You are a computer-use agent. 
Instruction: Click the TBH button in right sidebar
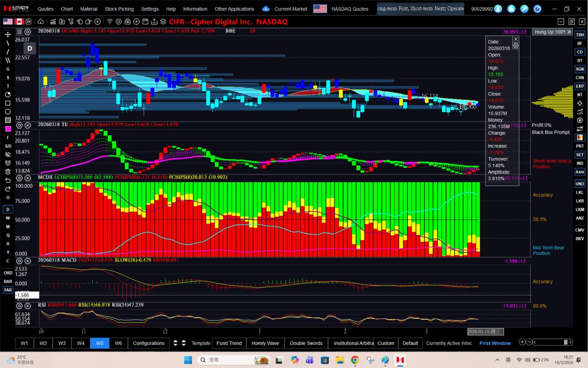[580, 35]
